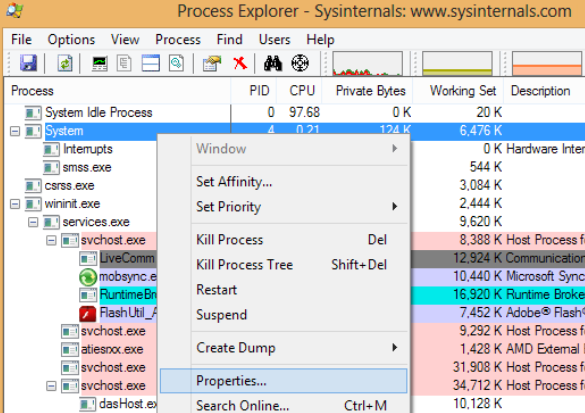Click the 16,920 K working set value
The width and height of the screenshot is (585, 413).
478,294
